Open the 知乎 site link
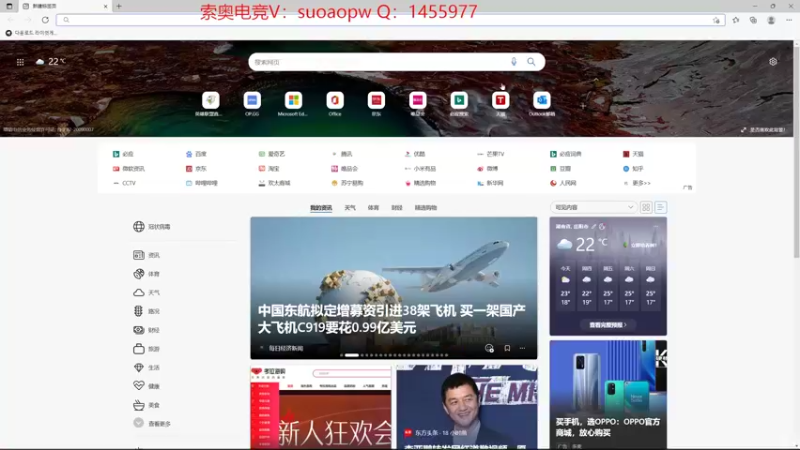This screenshot has width=800, height=450. pyautogui.click(x=633, y=168)
